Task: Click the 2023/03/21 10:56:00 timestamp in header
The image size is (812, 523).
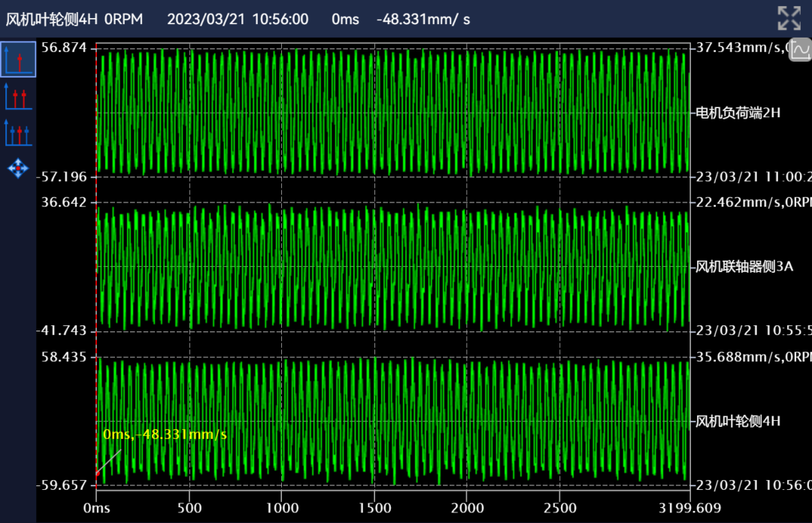Action: tap(238, 19)
